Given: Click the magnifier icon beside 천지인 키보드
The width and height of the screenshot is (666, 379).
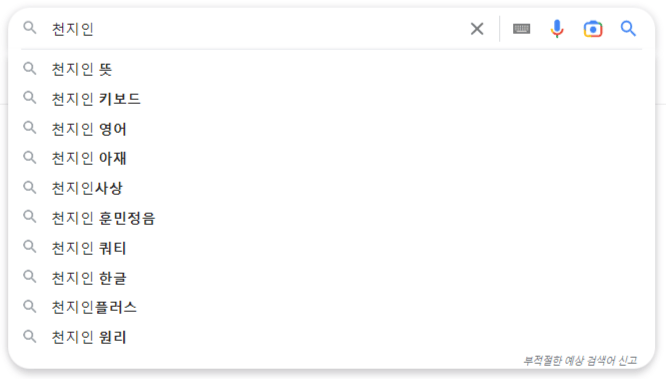Looking at the screenshot, I should 30,98.
